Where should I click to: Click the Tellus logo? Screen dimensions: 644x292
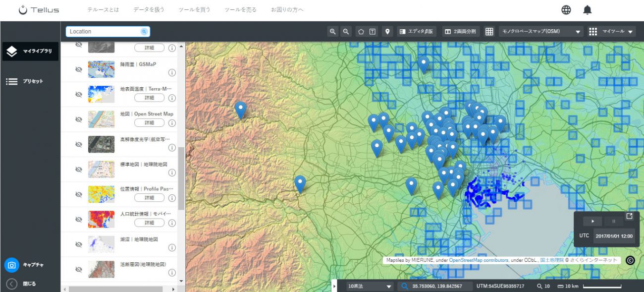[39, 10]
